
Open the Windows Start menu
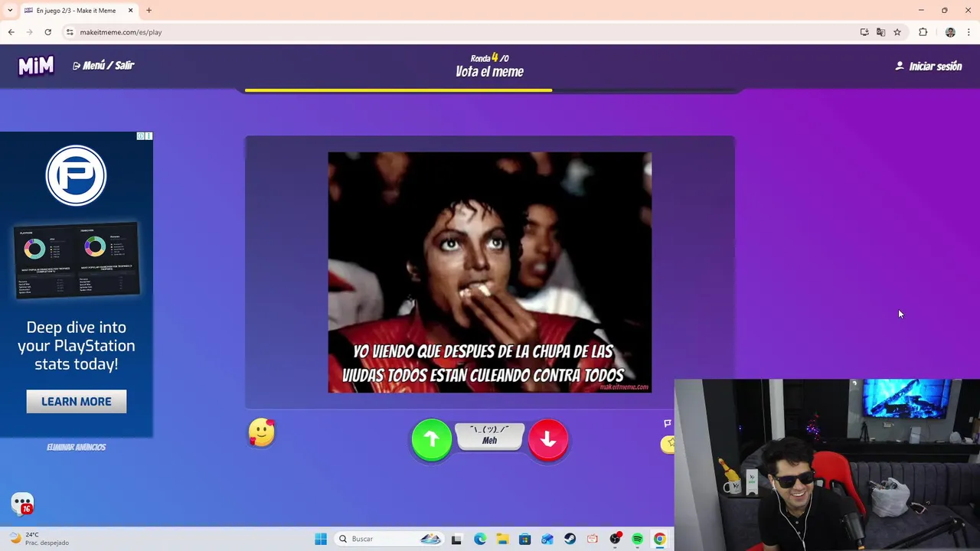321,539
